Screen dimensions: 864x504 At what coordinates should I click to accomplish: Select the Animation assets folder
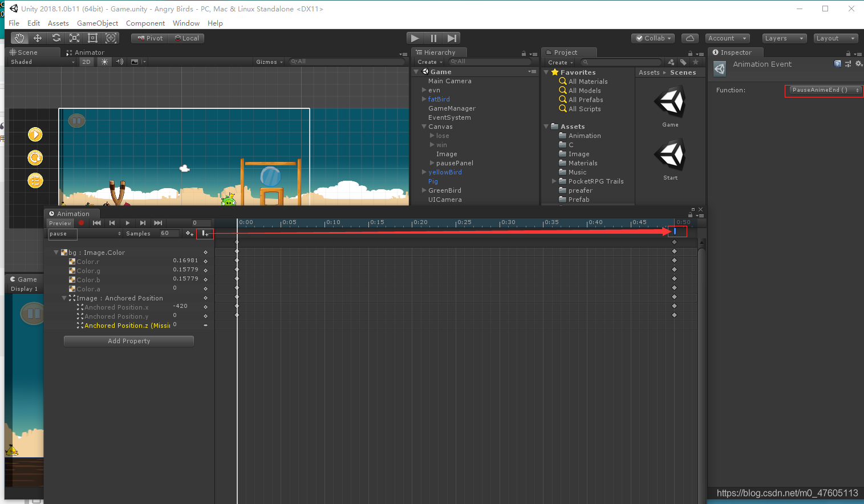[x=585, y=136]
